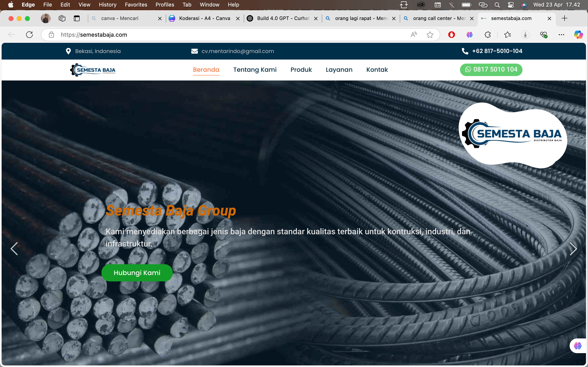588x367 pixels.
Task: Open the Produk navigation link
Action: tap(301, 70)
